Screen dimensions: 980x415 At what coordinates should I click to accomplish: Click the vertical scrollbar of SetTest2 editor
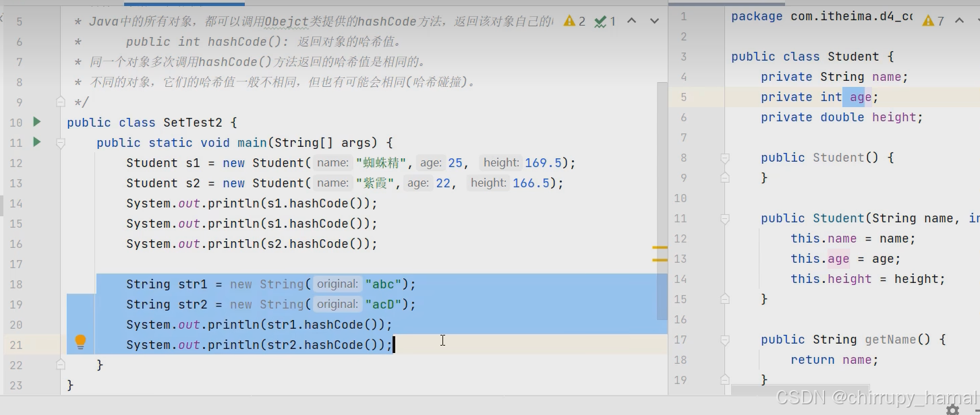pos(662,201)
